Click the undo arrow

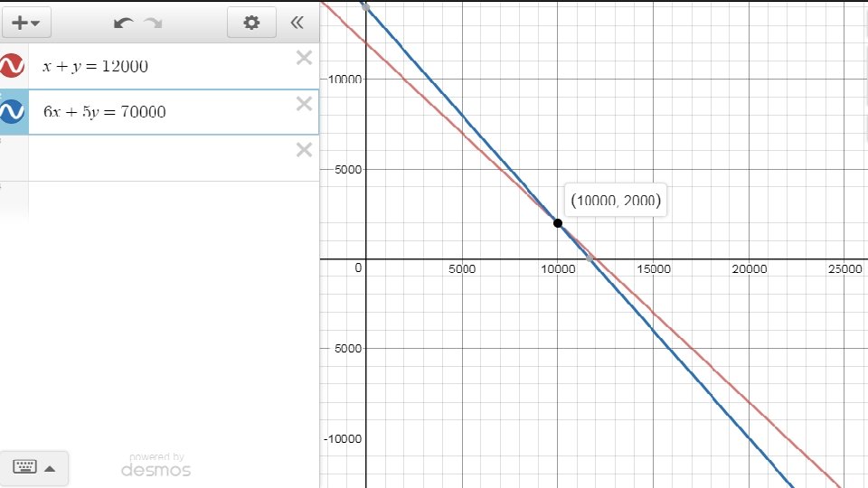point(123,23)
